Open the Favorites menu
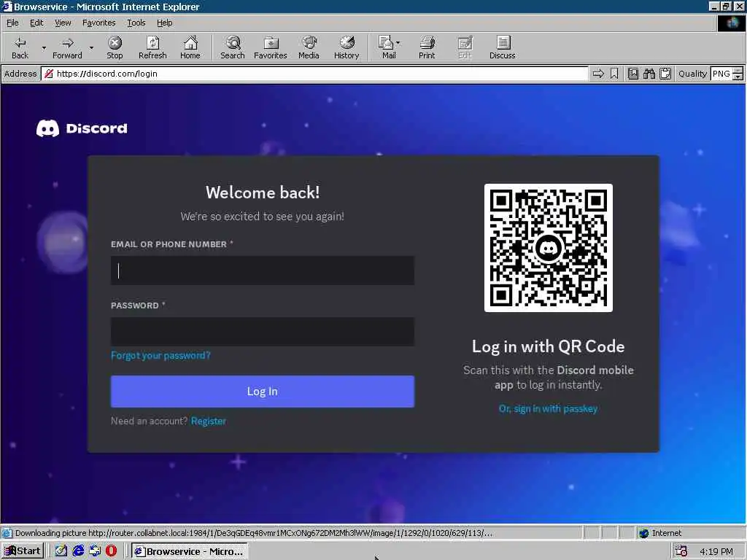 tap(99, 23)
